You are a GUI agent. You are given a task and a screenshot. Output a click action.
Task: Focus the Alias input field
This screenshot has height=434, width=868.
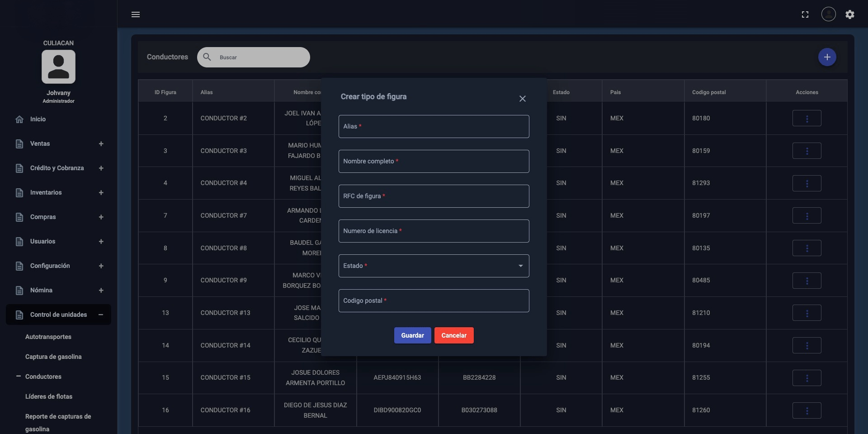434,126
